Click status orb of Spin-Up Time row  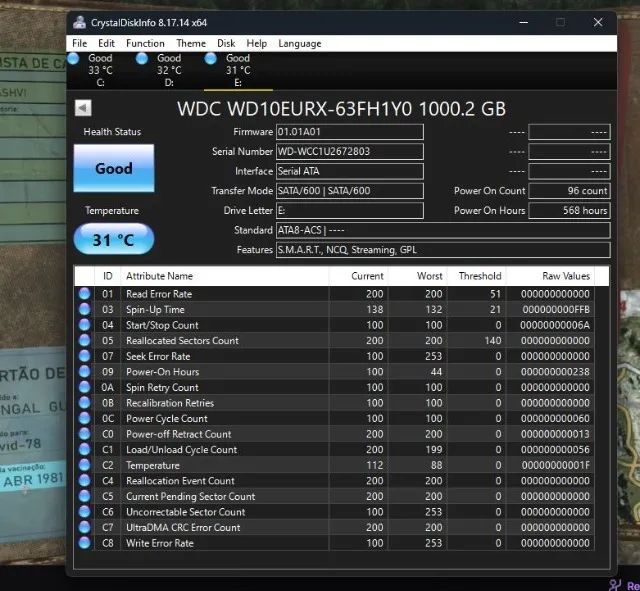pyautogui.click(x=84, y=309)
